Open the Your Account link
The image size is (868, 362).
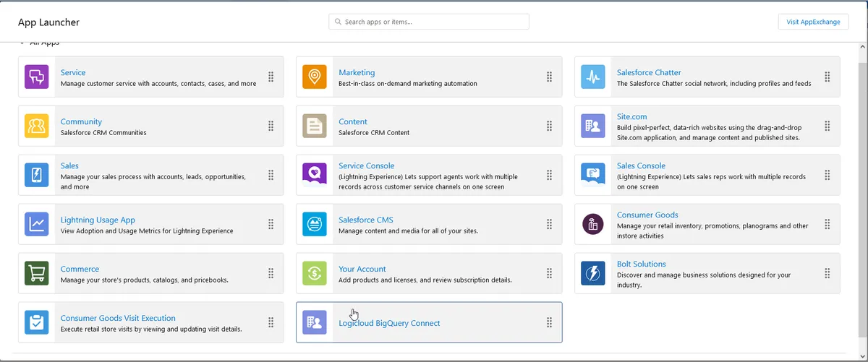362,269
